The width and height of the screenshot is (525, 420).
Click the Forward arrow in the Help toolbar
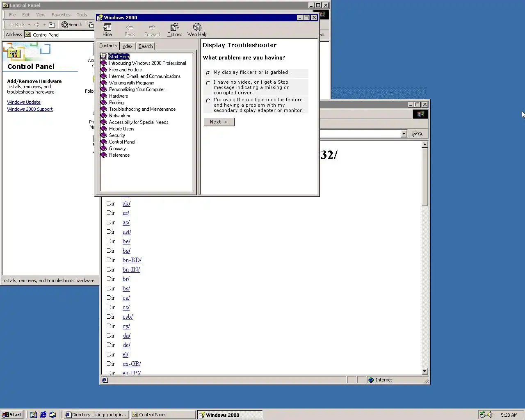pyautogui.click(x=152, y=27)
